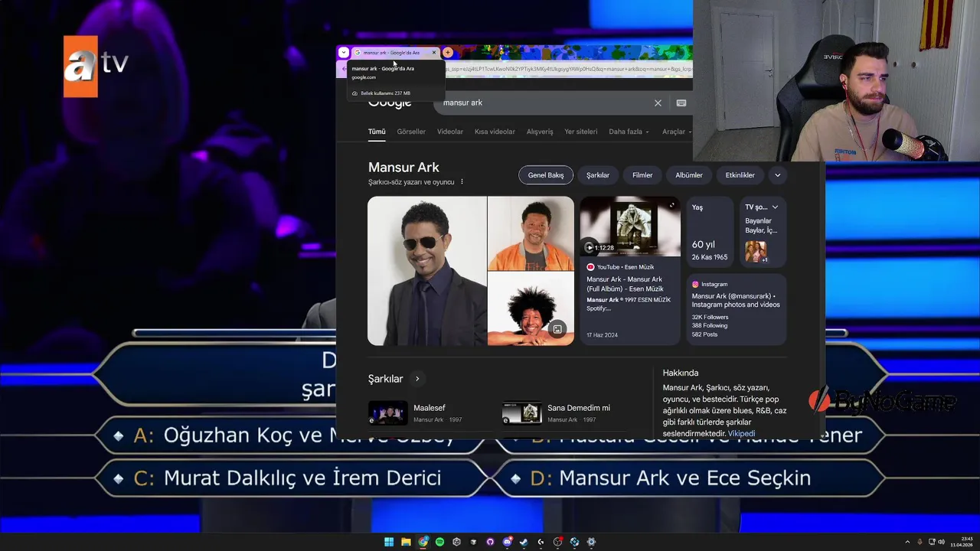
Task: Open a new browser tab with plus
Action: point(448,53)
